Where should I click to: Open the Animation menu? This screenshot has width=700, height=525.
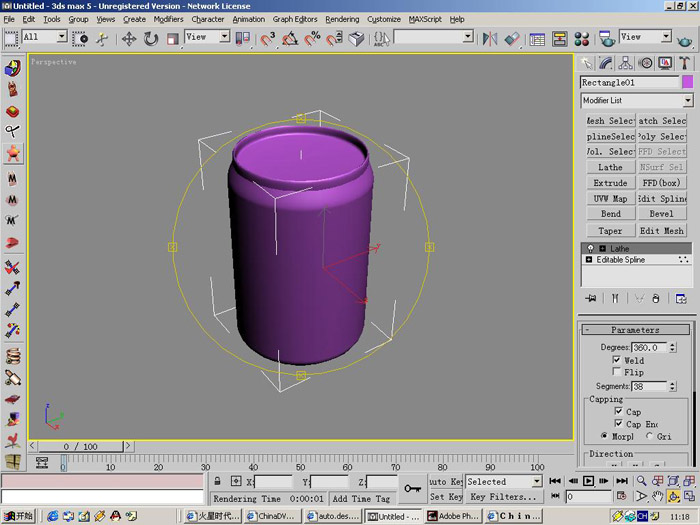[248, 19]
